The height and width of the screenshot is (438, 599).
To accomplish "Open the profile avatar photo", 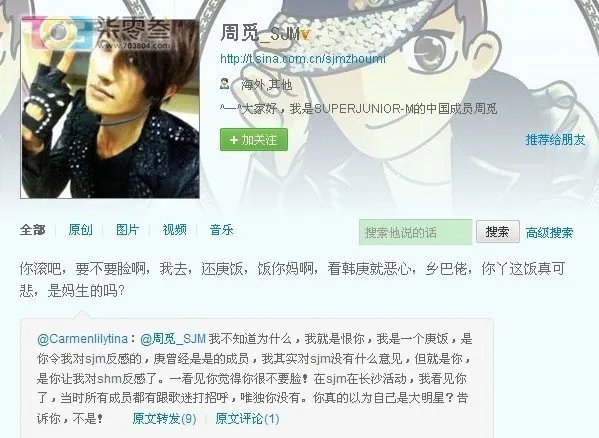I will [x=110, y=109].
